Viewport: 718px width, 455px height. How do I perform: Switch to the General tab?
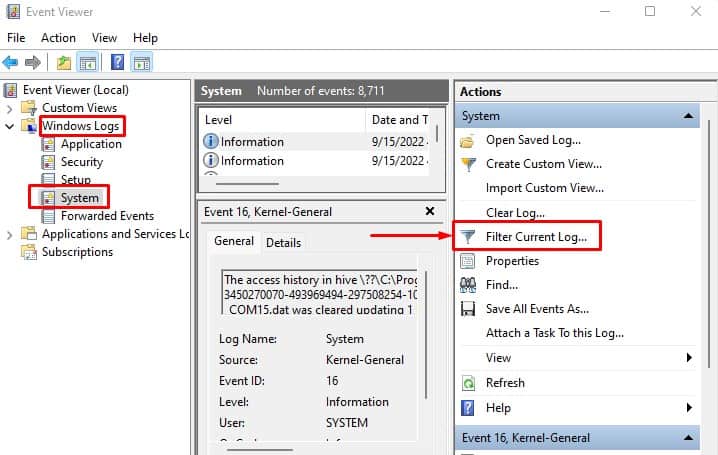(x=234, y=241)
